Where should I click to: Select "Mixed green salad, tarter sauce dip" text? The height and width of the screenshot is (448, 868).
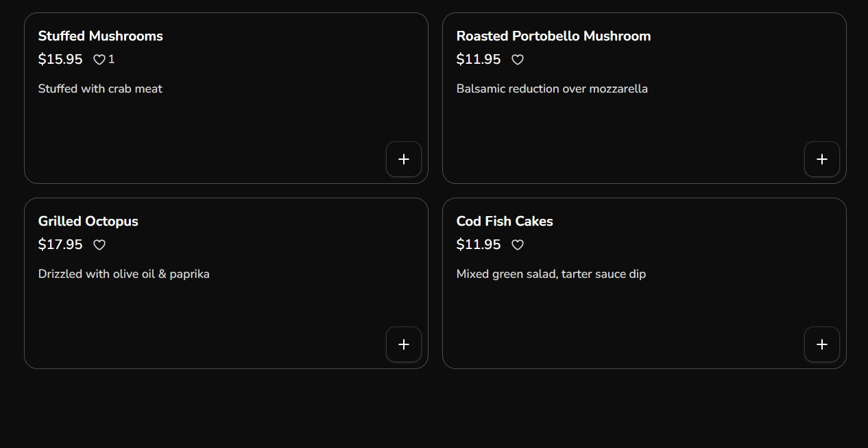coord(551,274)
